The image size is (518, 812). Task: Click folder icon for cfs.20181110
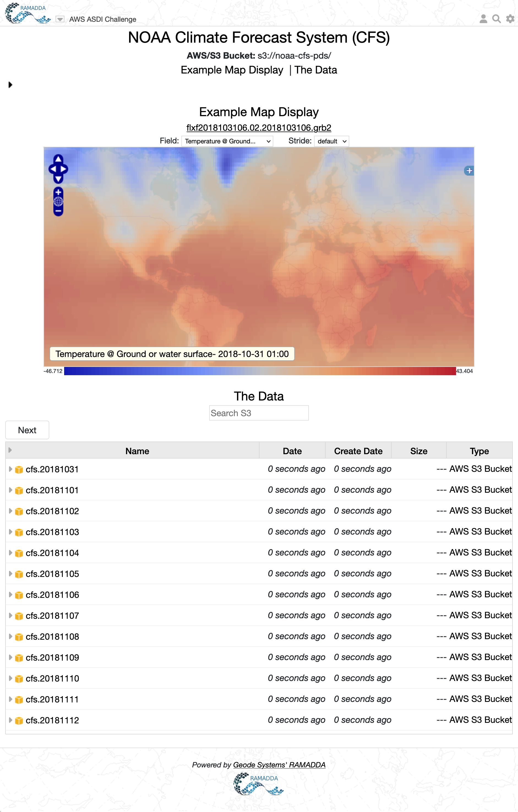point(19,679)
